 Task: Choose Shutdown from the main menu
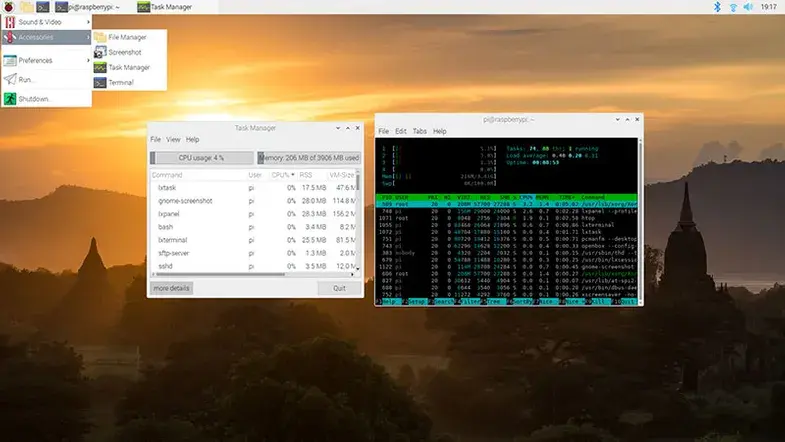tap(46, 99)
